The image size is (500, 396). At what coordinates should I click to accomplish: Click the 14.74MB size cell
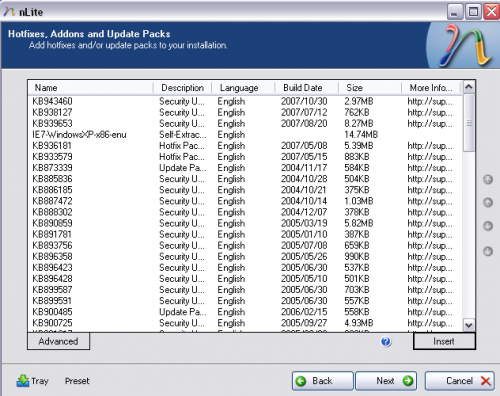tap(361, 135)
